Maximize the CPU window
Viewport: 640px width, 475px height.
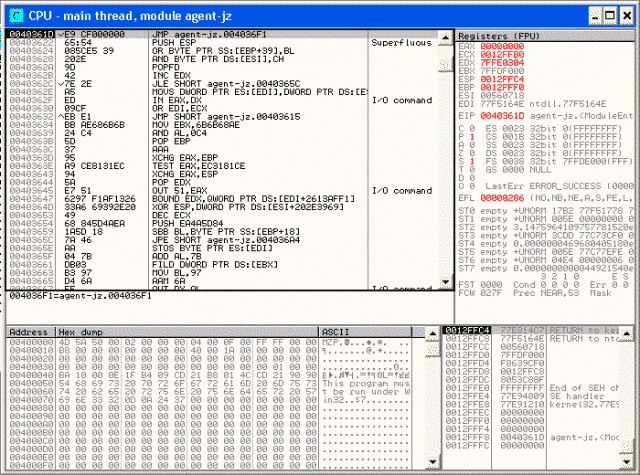(x=610, y=16)
